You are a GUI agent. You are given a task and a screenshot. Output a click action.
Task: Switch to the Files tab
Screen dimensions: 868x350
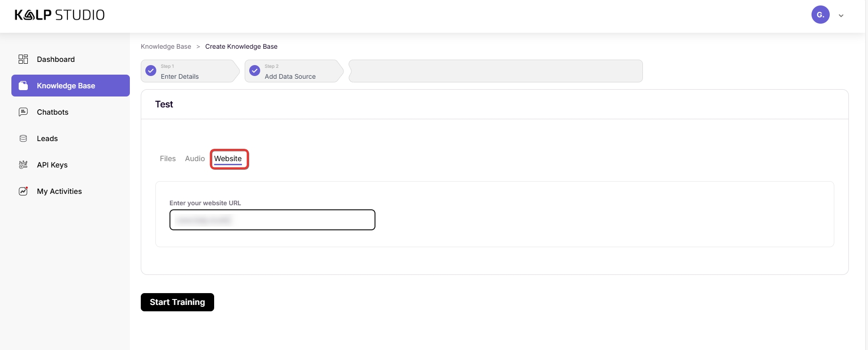click(168, 158)
